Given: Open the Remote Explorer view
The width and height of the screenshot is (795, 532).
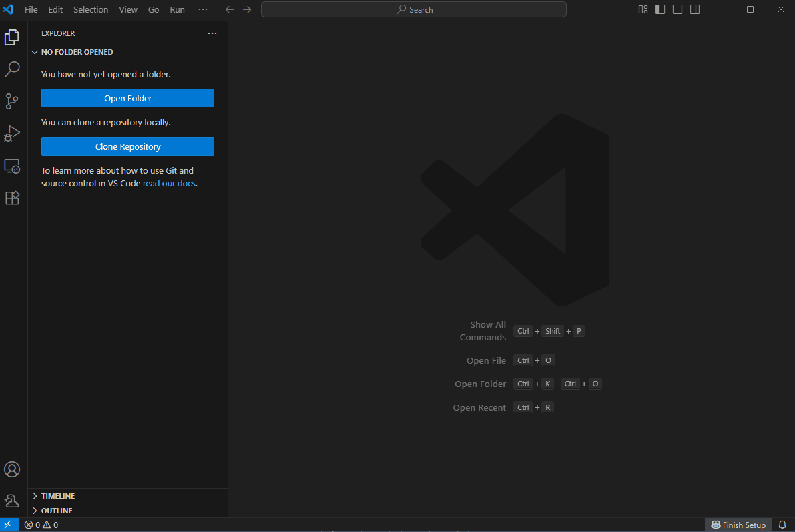Looking at the screenshot, I should [12, 166].
